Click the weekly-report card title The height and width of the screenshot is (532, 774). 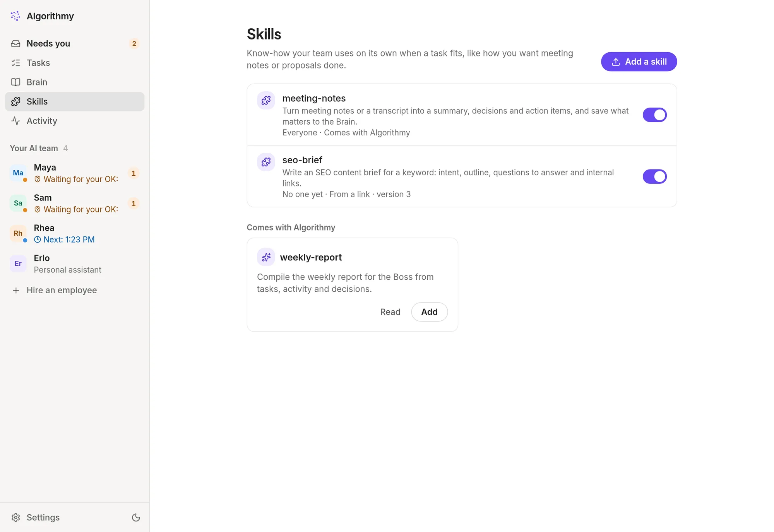(311, 257)
